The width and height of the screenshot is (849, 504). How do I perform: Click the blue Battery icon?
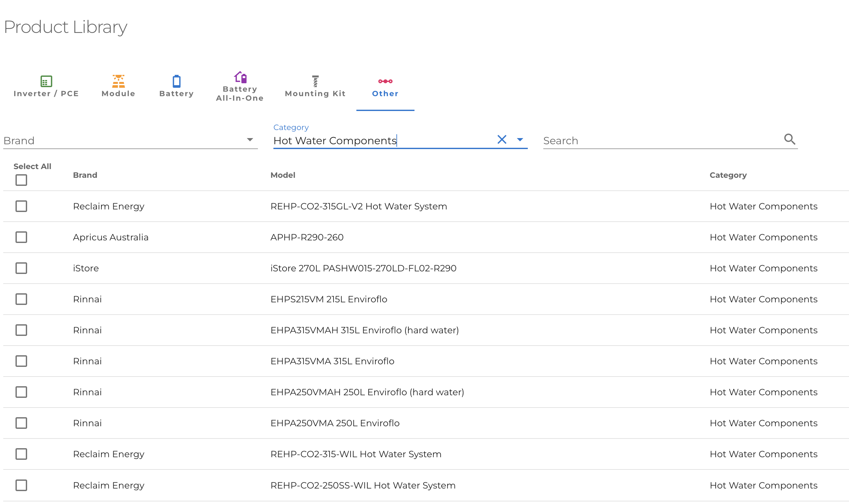(176, 81)
